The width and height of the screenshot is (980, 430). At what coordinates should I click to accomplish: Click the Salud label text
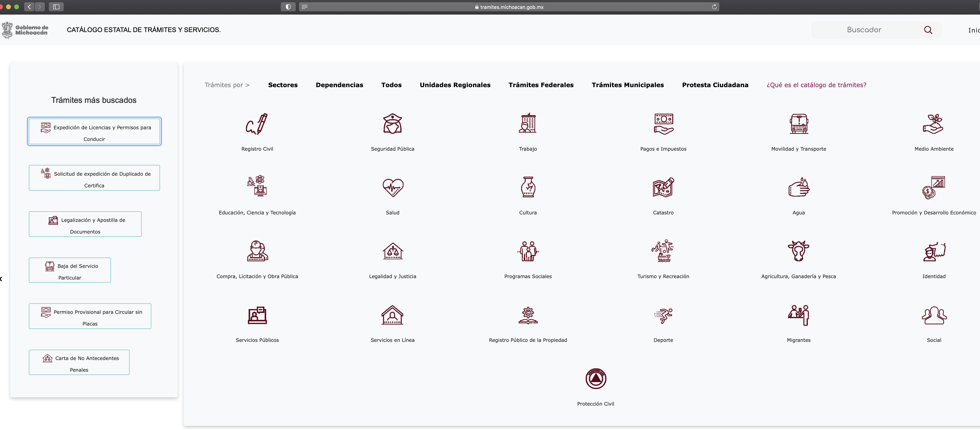pyautogui.click(x=393, y=213)
